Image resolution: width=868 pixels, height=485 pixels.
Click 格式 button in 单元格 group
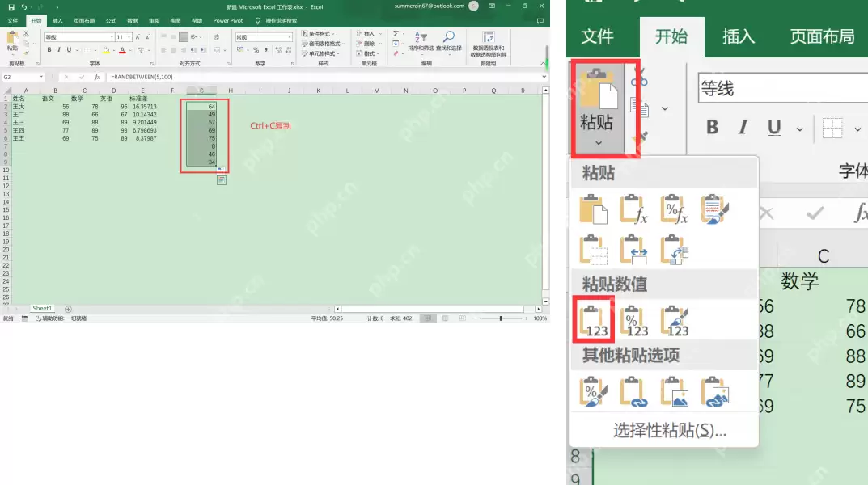coord(368,53)
